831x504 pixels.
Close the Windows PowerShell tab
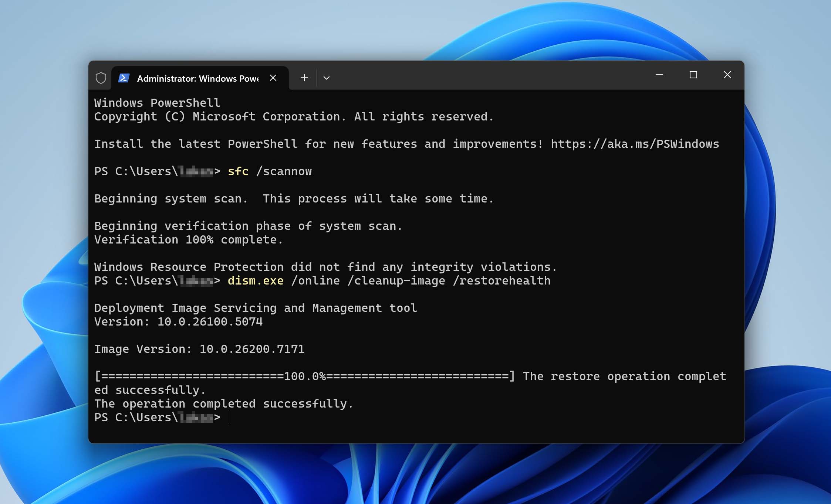[x=273, y=78]
